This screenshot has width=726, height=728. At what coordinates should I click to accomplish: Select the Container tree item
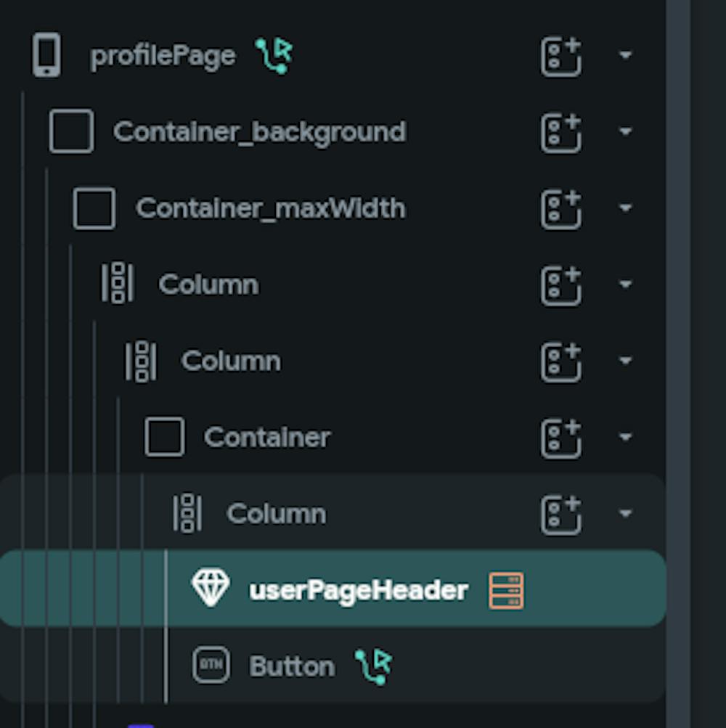click(266, 437)
